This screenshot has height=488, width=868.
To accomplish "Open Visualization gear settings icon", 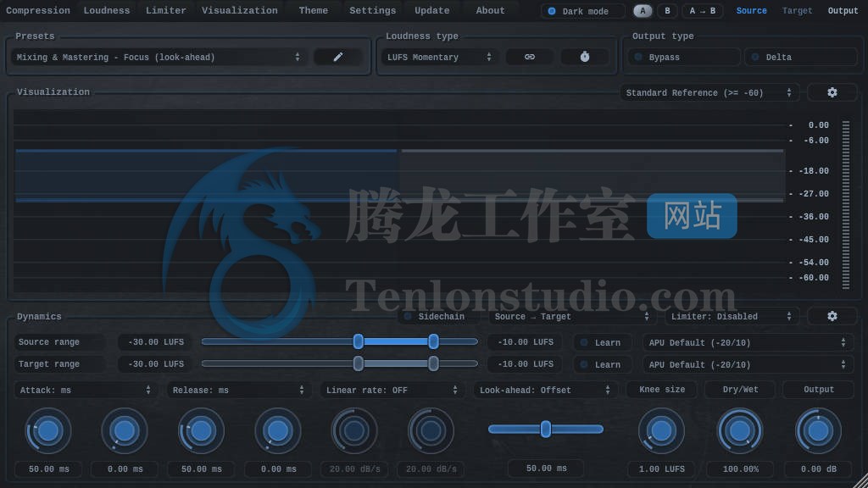I will click(x=832, y=92).
